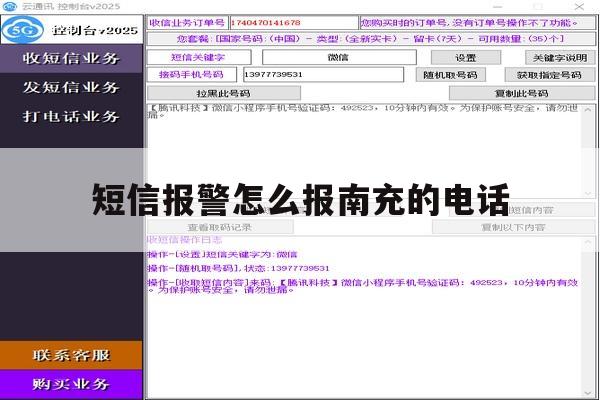The width and height of the screenshot is (600, 400).
Task: Focus the 收信业务订单号 input field
Action: tap(294, 23)
